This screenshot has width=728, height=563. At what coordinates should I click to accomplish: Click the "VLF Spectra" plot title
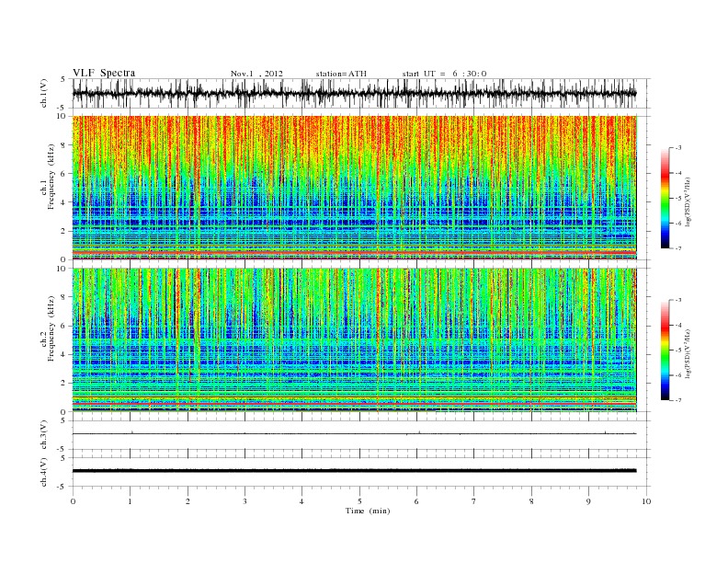104,73
